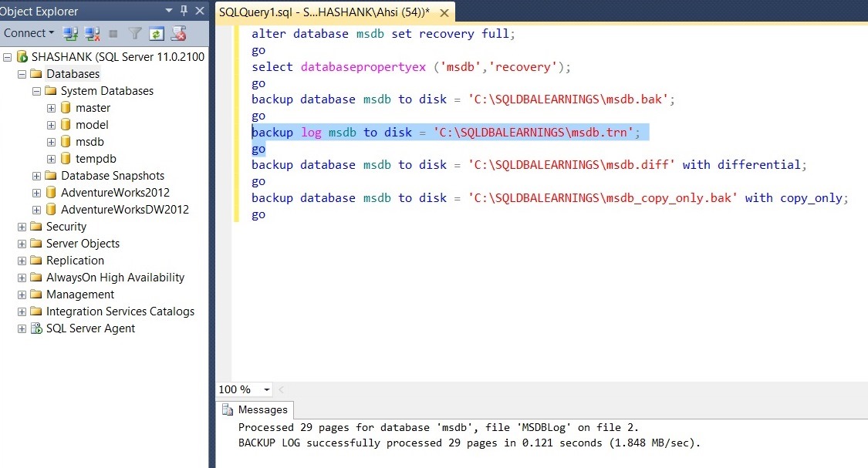The image size is (868, 468).
Task: Click the Management folder icon
Action: tap(36, 295)
